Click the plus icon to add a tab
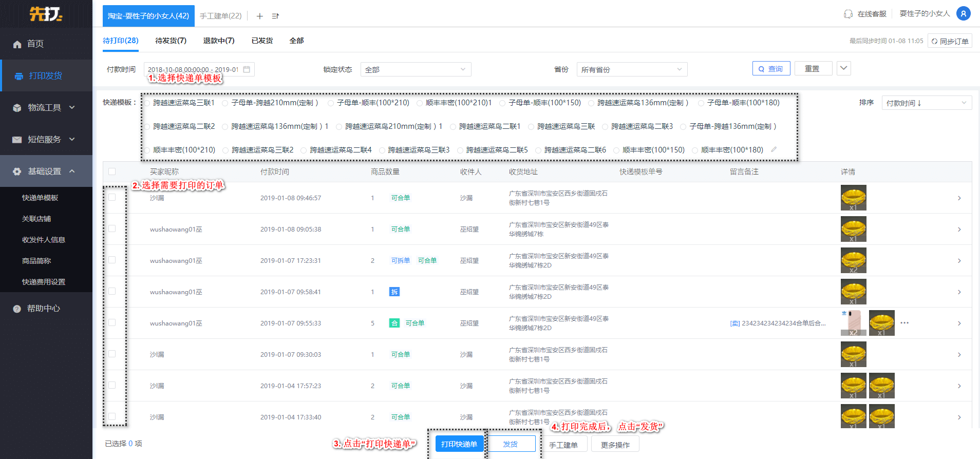980x459 pixels. click(x=260, y=16)
